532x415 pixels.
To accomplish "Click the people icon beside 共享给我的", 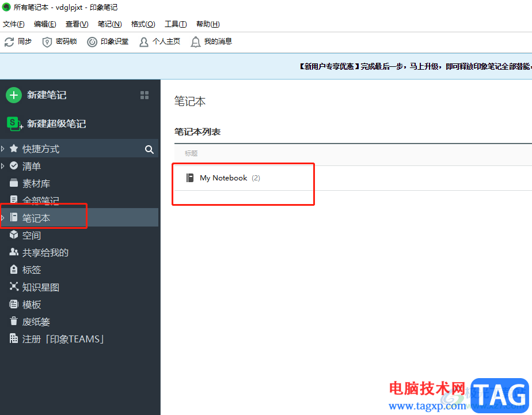I will [14, 252].
